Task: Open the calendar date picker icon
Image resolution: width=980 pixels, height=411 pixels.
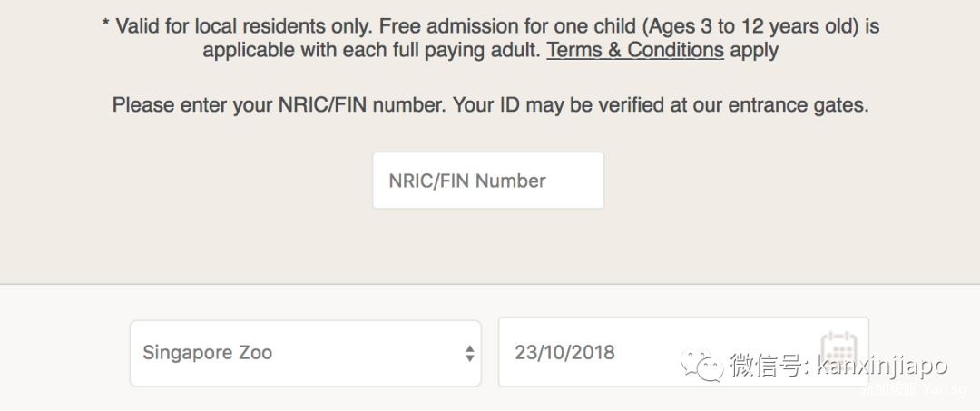Action: (x=838, y=349)
